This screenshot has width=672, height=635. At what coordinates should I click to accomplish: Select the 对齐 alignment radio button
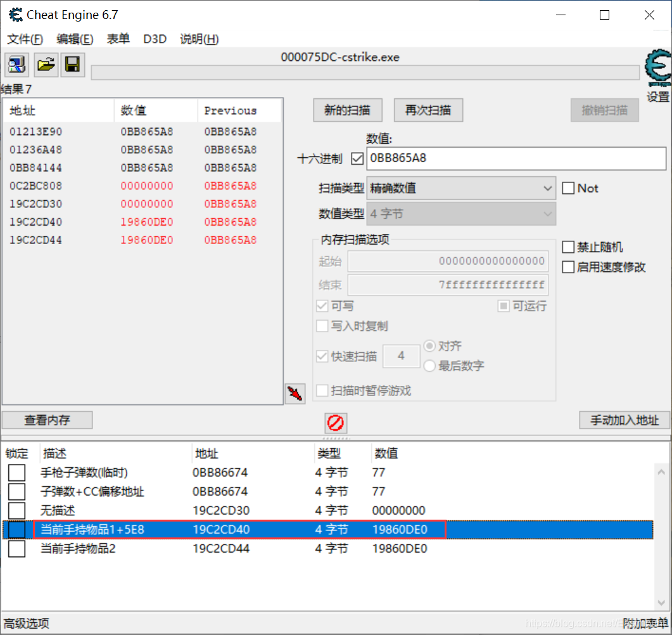(x=429, y=345)
